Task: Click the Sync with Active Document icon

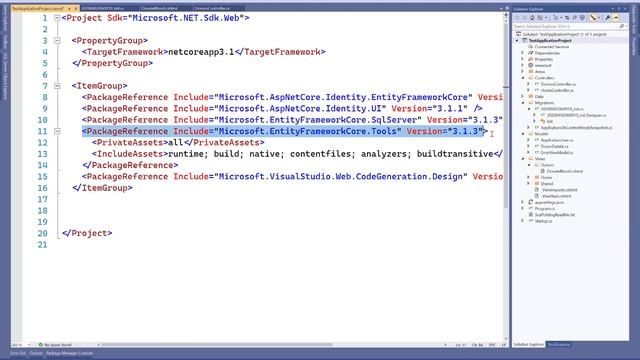Action: point(567,18)
